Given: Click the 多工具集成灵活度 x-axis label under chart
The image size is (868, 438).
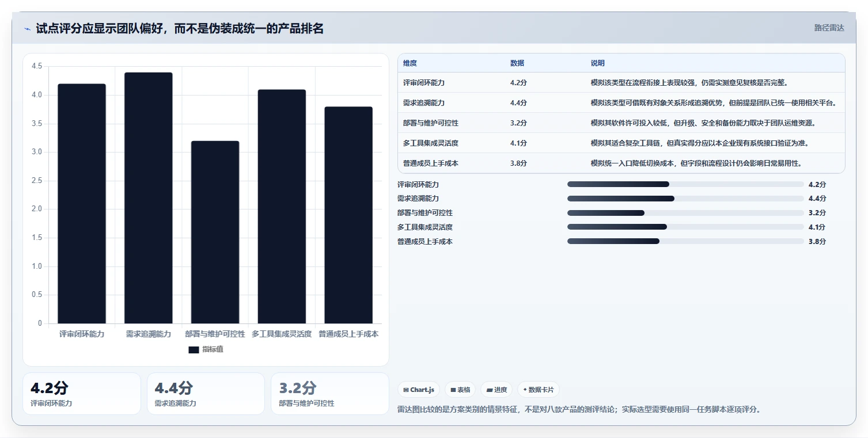Looking at the screenshot, I should tap(282, 334).
